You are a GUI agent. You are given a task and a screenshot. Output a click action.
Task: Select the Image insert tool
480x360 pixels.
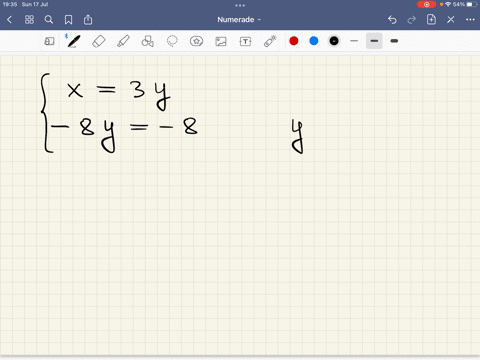coord(221,41)
